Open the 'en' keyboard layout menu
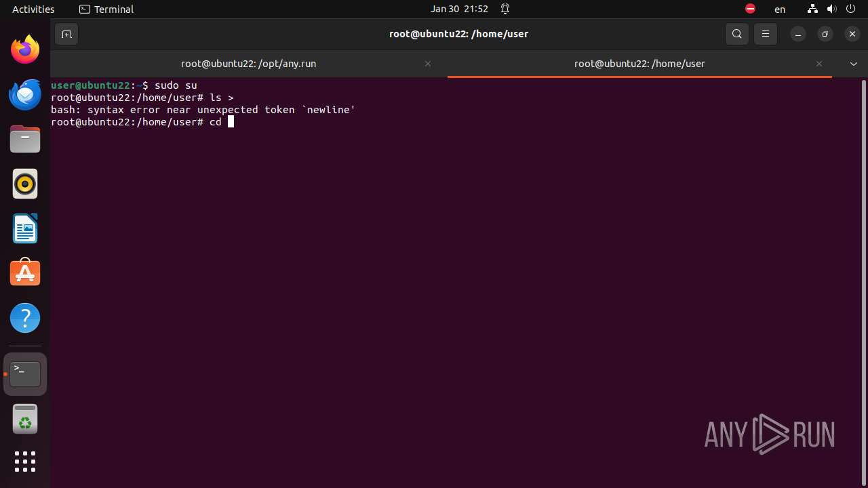The image size is (868, 488). (780, 9)
